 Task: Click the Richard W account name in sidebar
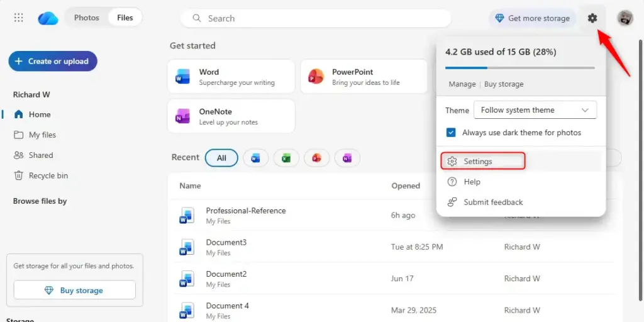tap(31, 94)
